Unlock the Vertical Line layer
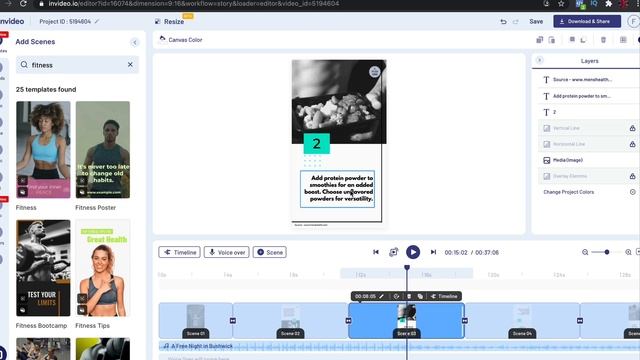 tap(632, 128)
